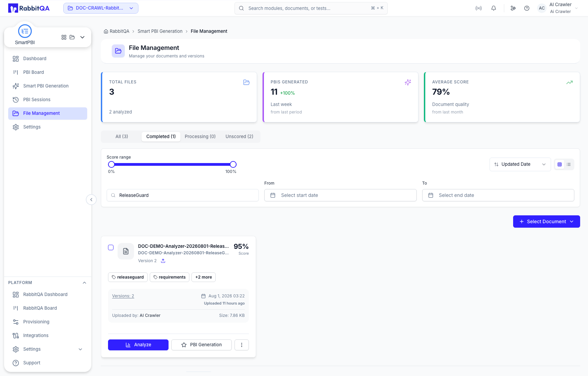The image size is (588, 376).
Task: Go to Dashboard in the sidebar
Action: coord(48,59)
